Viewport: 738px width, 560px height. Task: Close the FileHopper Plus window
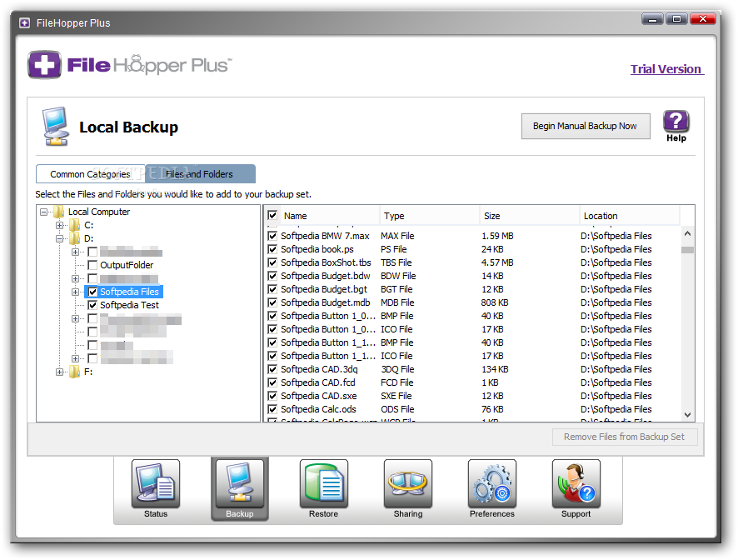tap(703, 19)
